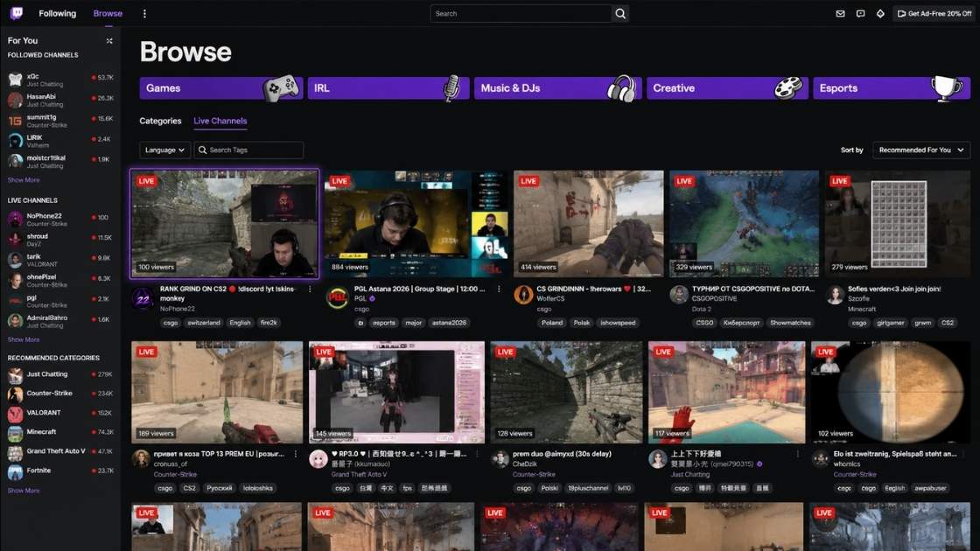This screenshot has width=980, height=551.
Task: Open options menu for PGL Astana stream
Action: 499,289
